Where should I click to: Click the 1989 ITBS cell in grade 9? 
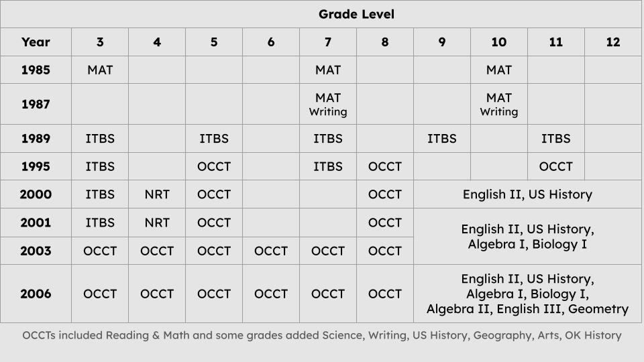click(x=441, y=139)
